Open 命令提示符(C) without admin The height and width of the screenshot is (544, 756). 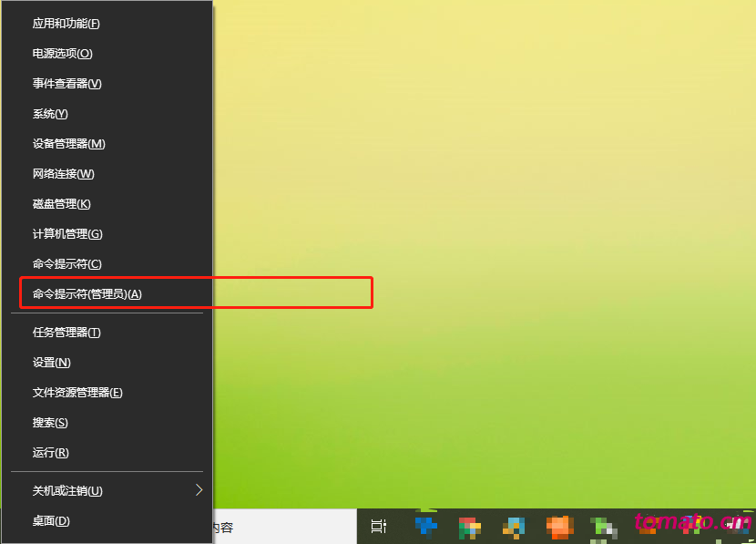click(107, 264)
